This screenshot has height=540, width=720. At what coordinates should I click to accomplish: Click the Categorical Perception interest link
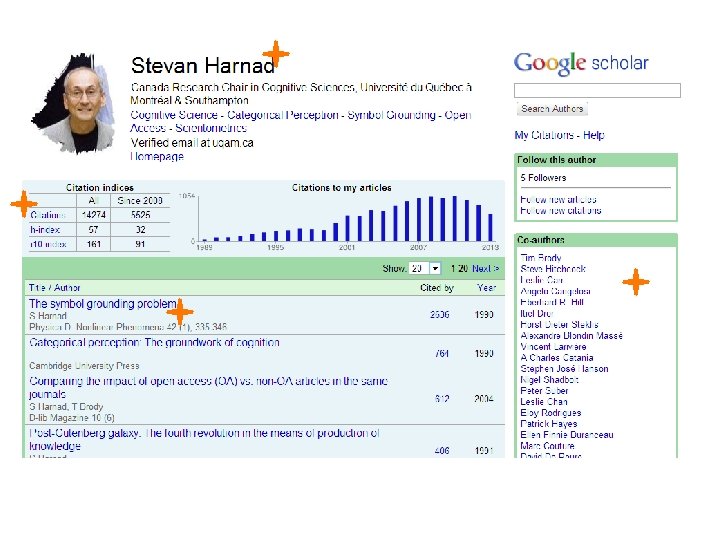pos(282,115)
